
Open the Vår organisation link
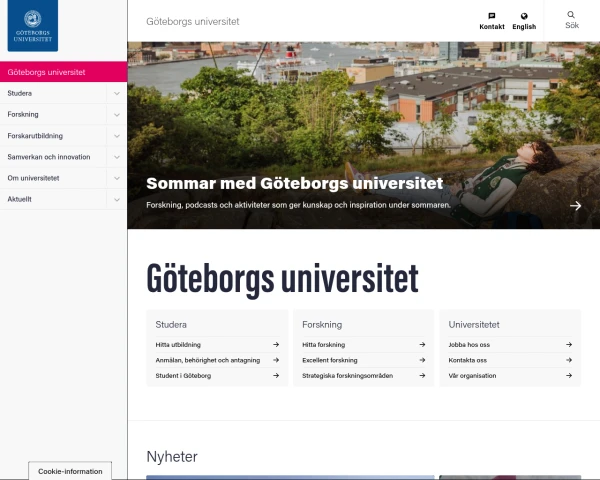coord(472,376)
